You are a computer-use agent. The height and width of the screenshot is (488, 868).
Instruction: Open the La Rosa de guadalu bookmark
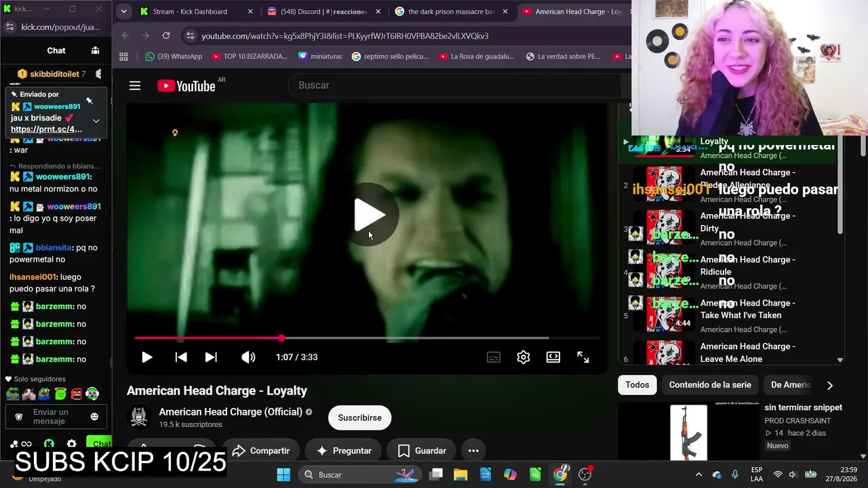pos(476,56)
